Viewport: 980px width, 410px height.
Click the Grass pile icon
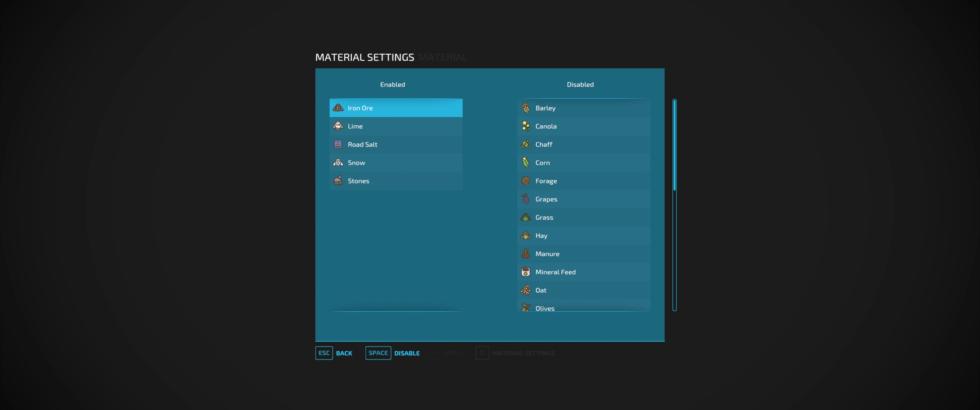pos(526,217)
